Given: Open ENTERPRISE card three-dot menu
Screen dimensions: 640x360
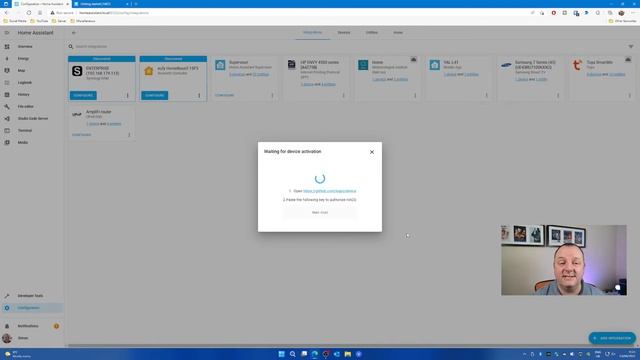Looking at the screenshot, I should [127, 96].
